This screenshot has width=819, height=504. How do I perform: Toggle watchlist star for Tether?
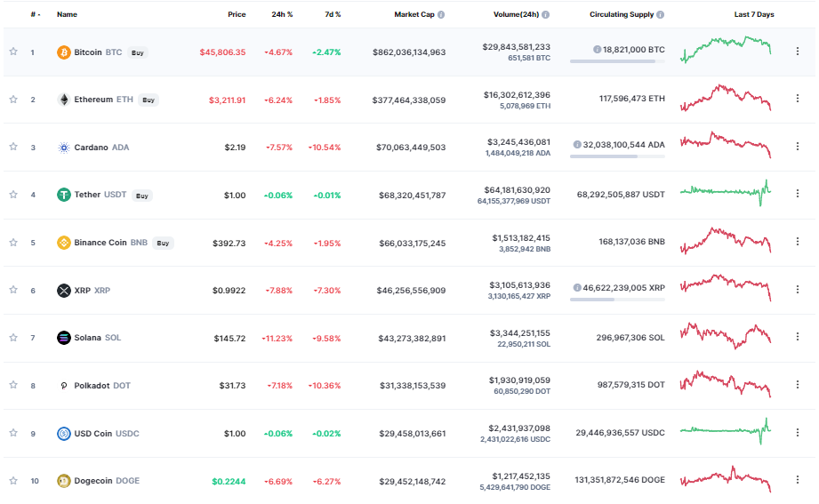tap(13, 195)
